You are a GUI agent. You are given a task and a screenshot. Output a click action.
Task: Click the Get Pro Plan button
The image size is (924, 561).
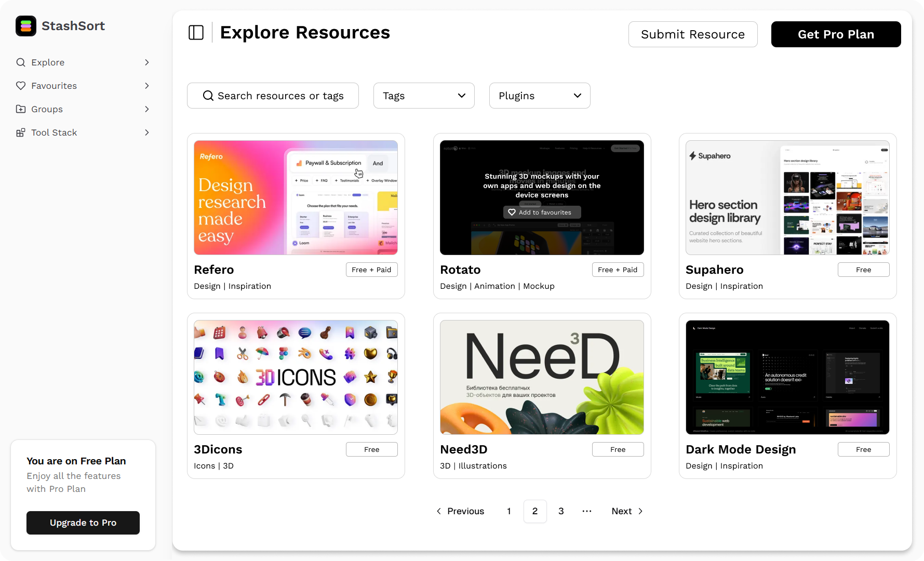tap(836, 34)
